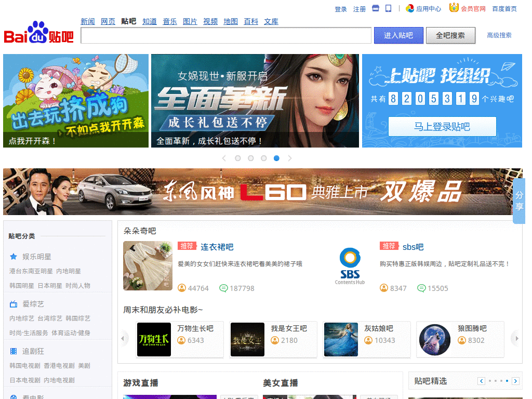Click the carousel left arrow
This screenshot has height=399, width=532.
[223, 158]
